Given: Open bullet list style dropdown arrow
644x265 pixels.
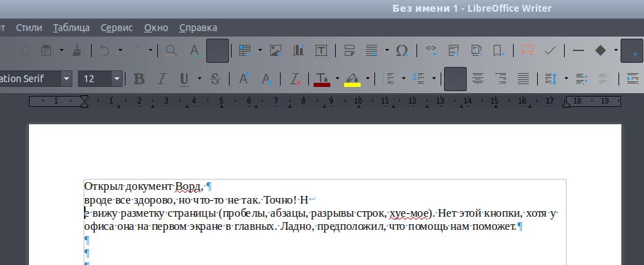Looking at the screenshot, I should tap(404, 79).
